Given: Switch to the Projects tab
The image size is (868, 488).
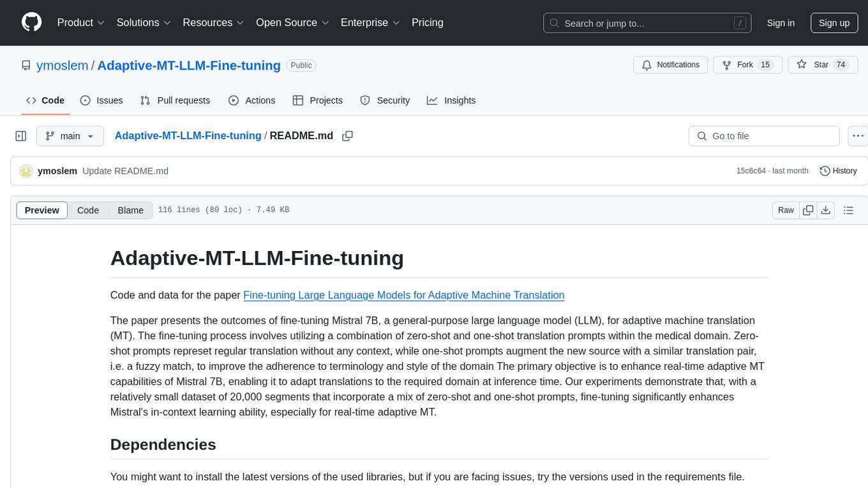Looking at the screenshot, I should pyautogui.click(x=318, y=100).
